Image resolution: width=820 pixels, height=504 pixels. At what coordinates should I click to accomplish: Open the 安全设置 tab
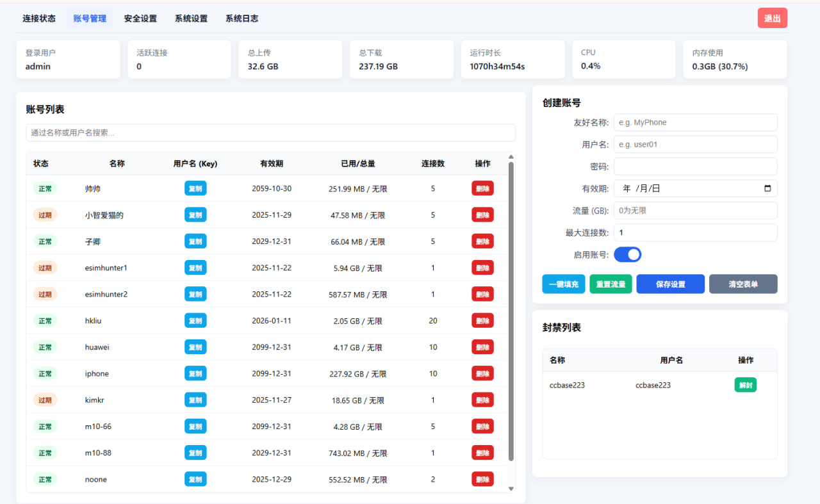pyautogui.click(x=140, y=19)
